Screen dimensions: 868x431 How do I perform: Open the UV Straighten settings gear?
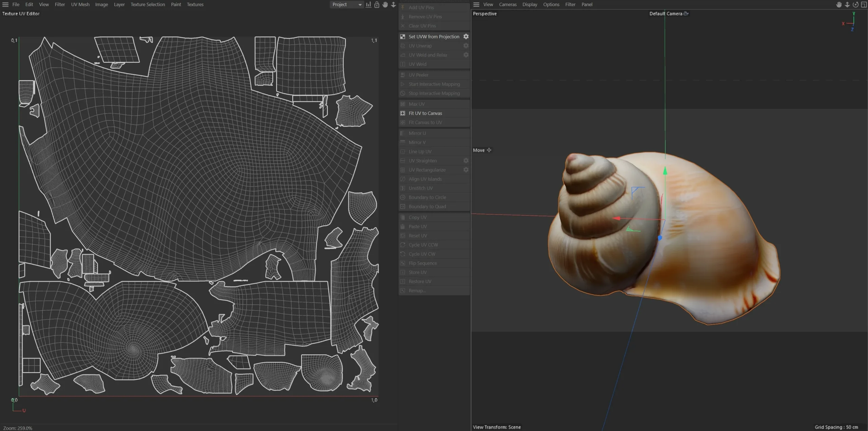pyautogui.click(x=466, y=161)
